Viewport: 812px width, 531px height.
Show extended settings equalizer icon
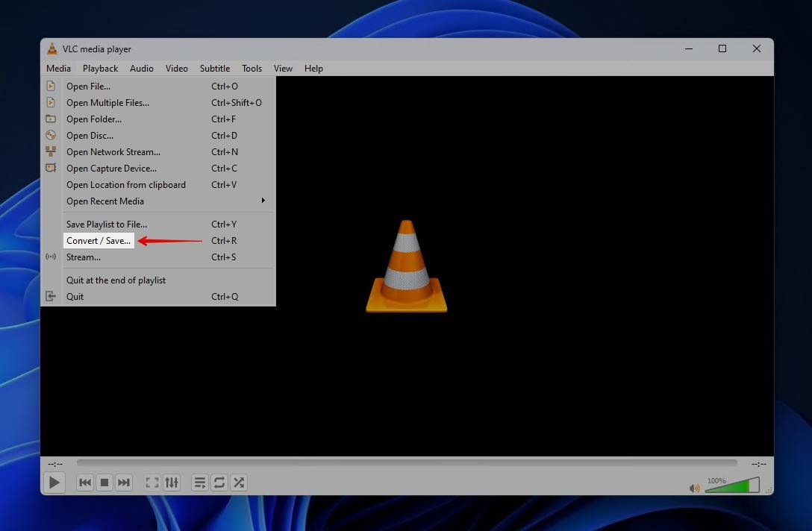coord(172,483)
